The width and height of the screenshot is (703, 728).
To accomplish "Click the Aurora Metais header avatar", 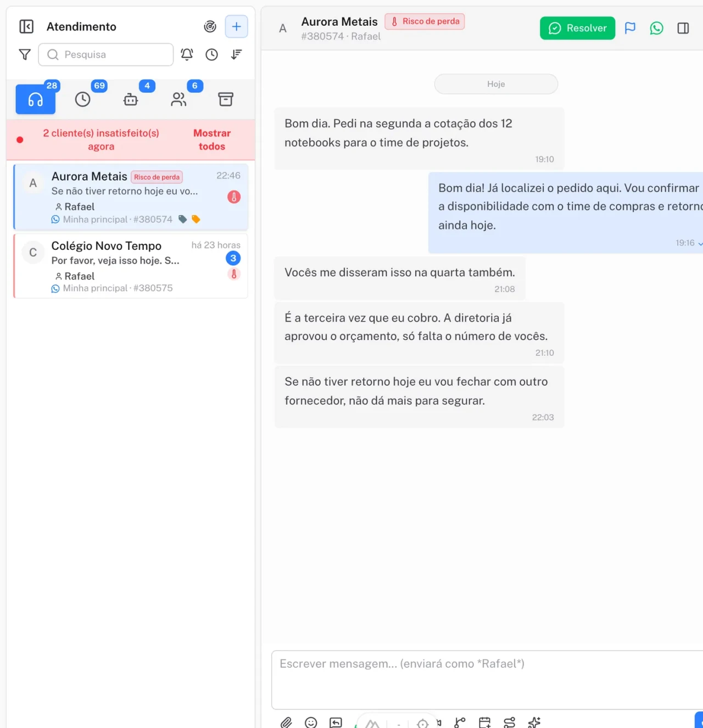I will coord(283,29).
